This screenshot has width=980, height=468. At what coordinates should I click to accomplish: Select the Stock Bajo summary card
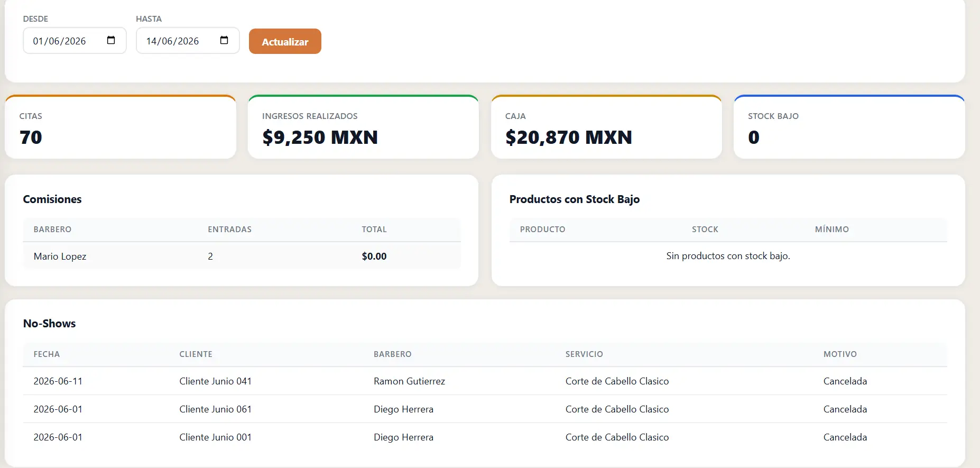coord(849,127)
